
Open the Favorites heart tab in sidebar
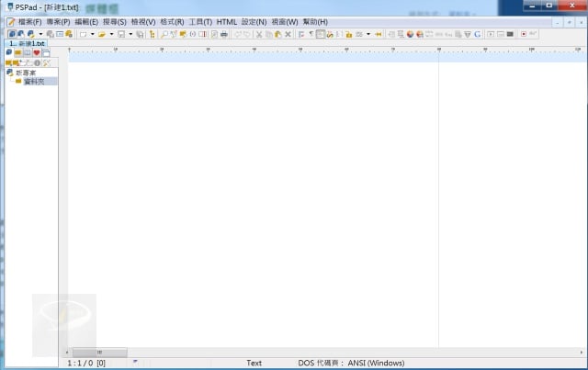pyautogui.click(x=36, y=52)
